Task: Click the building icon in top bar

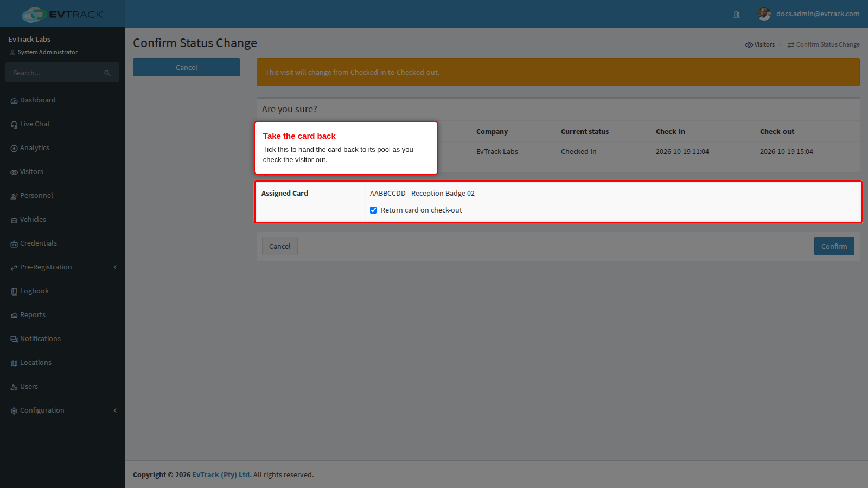Action: click(x=737, y=15)
